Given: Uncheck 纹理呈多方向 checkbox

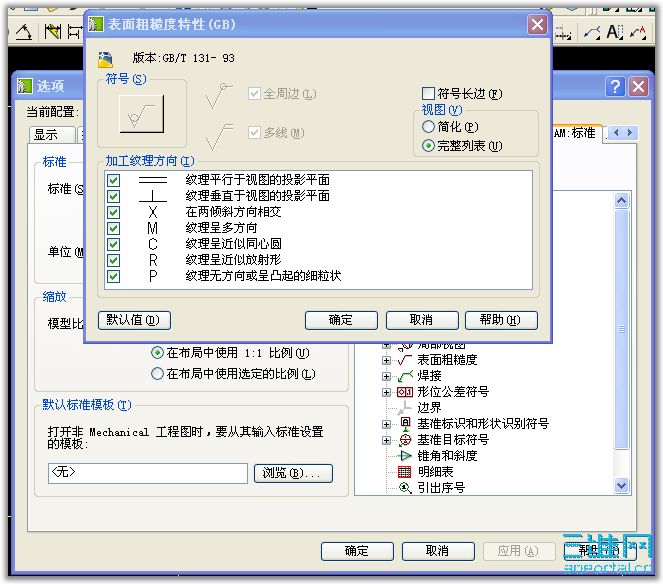Looking at the screenshot, I should 113,228.
